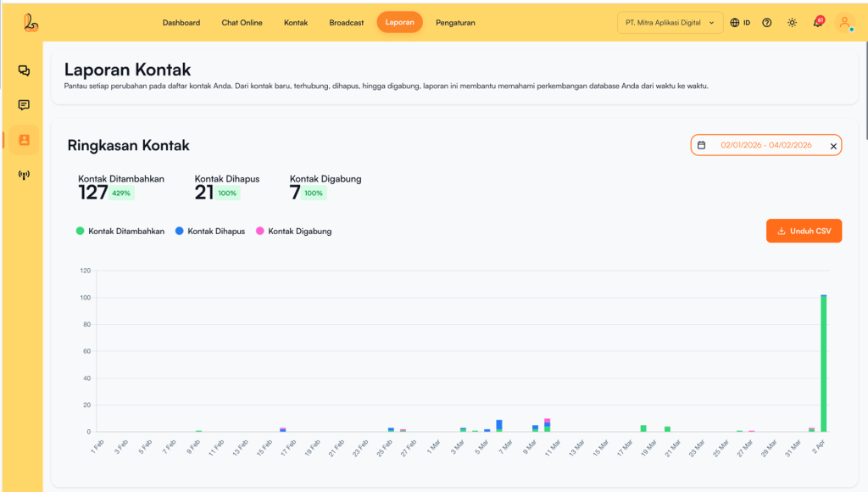Open the user profile avatar
The height and width of the screenshot is (492, 868).
844,23
